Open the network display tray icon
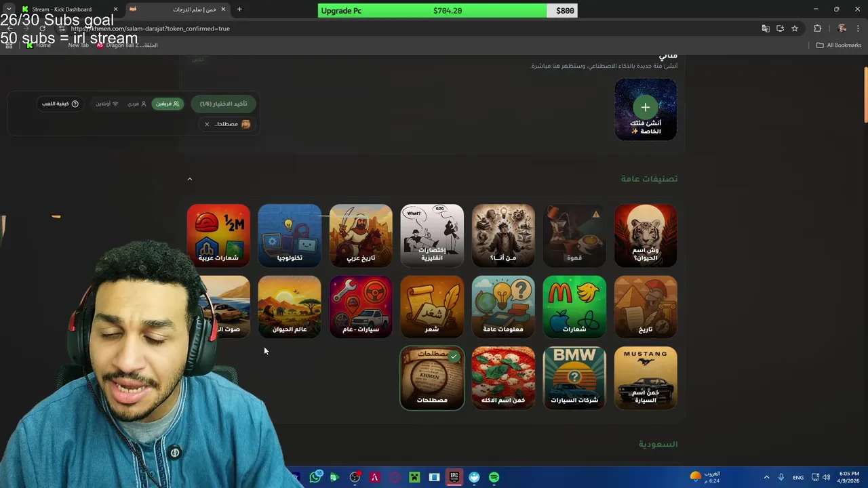868x488 pixels. 815,477
